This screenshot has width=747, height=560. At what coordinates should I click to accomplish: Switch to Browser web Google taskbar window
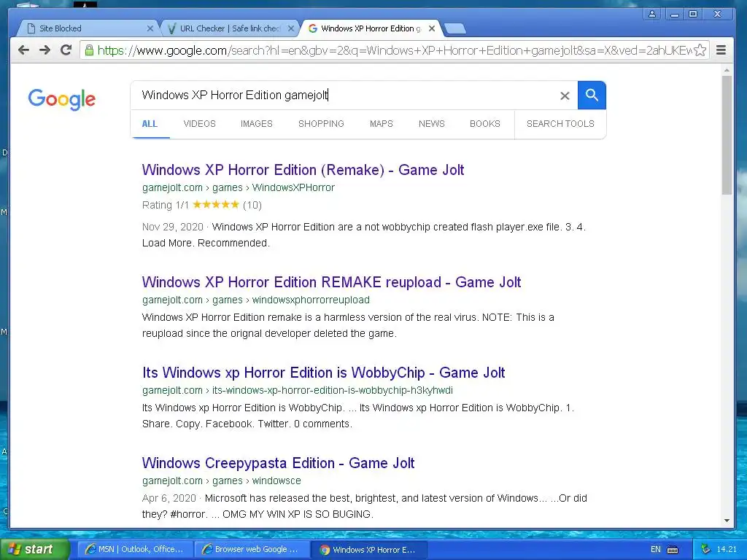pos(252,550)
